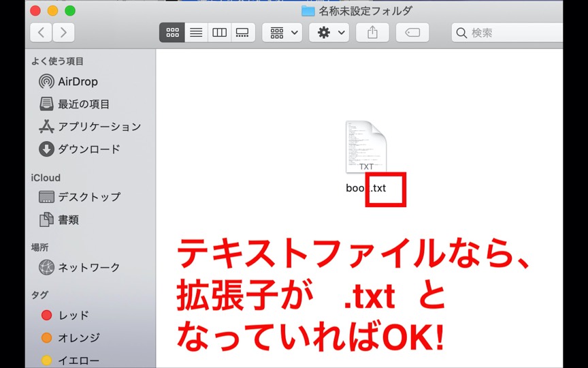
Task: Open ダウンロード in the sidebar
Action: (x=88, y=149)
